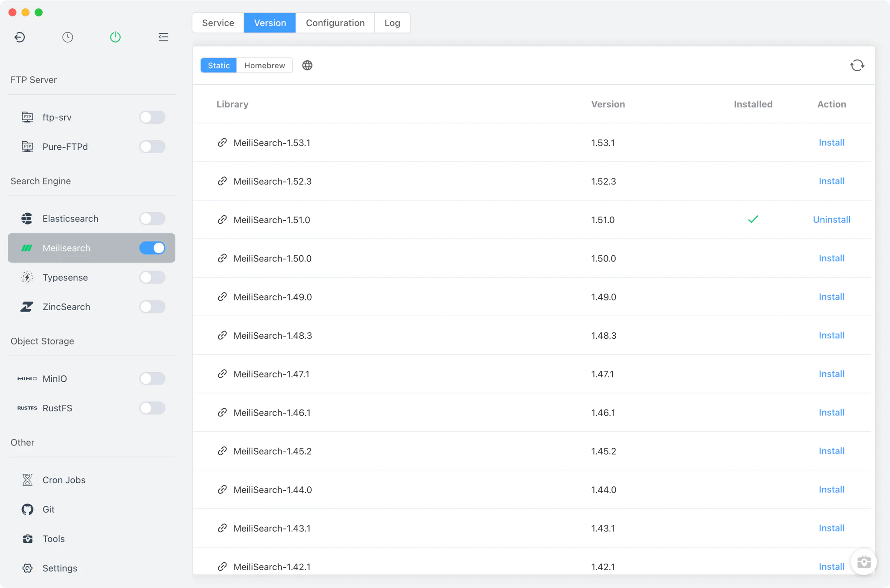Click the Tools toolbox icon
The width and height of the screenshot is (890, 588).
[27, 538]
